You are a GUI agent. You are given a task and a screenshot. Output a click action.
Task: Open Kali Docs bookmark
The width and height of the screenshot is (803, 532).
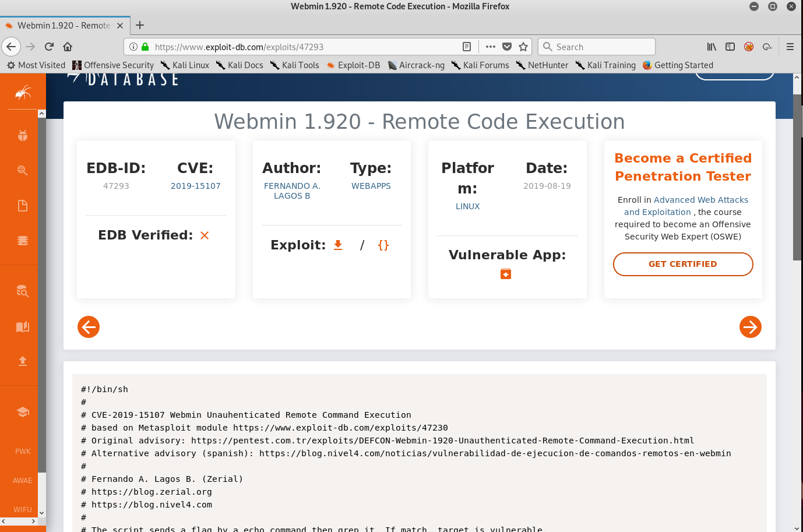tap(240, 65)
